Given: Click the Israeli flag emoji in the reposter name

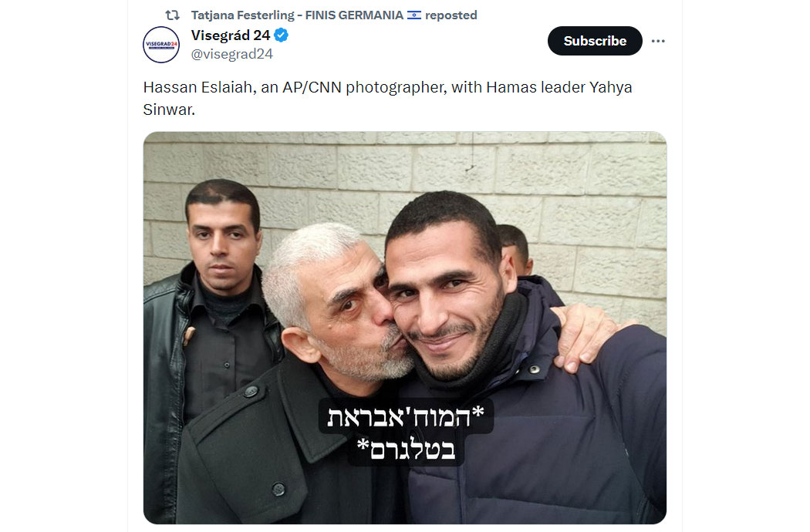Looking at the screenshot, I should [413, 15].
